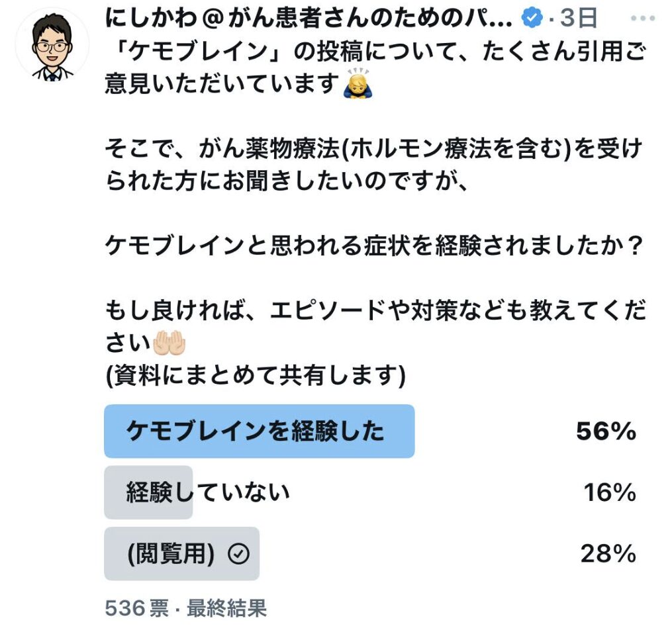Image resolution: width=672 pixels, height=632 pixels.
Task: Click the bowing person emoji
Action: click(358, 83)
